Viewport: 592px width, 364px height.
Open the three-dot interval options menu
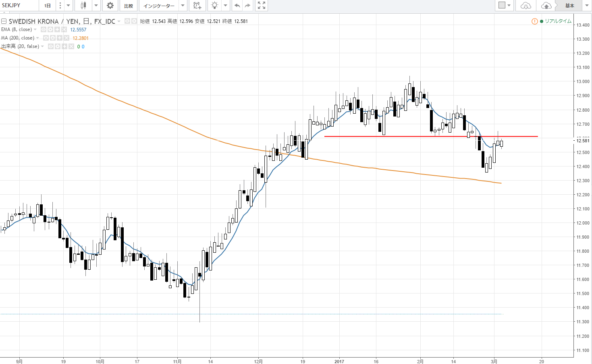pyautogui.click(x=60, y=6)
